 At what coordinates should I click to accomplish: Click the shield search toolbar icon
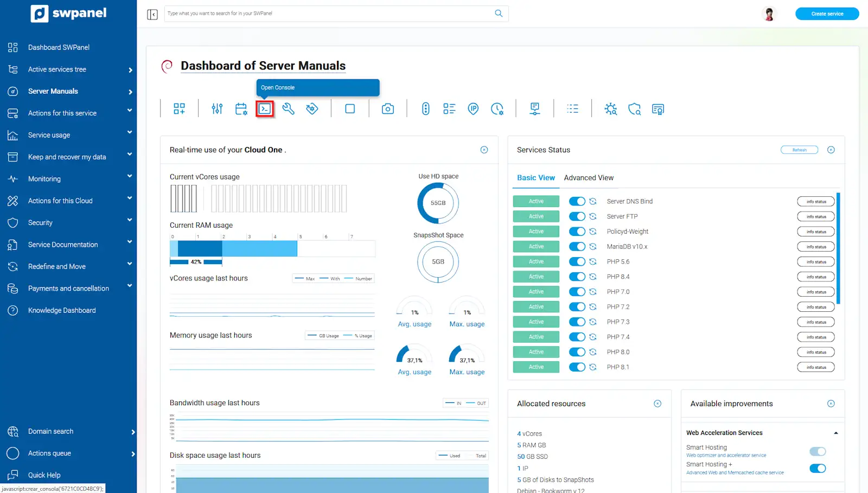point(634,109)
